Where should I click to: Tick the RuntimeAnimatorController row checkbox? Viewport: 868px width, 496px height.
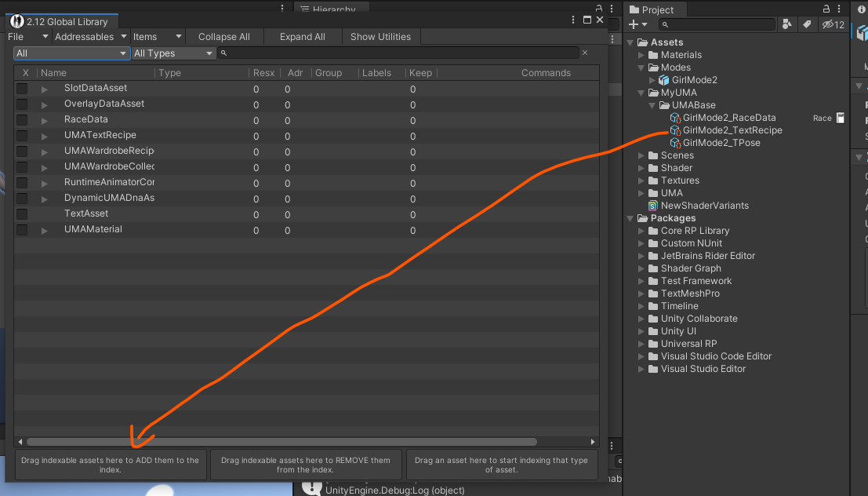point(22,183)
